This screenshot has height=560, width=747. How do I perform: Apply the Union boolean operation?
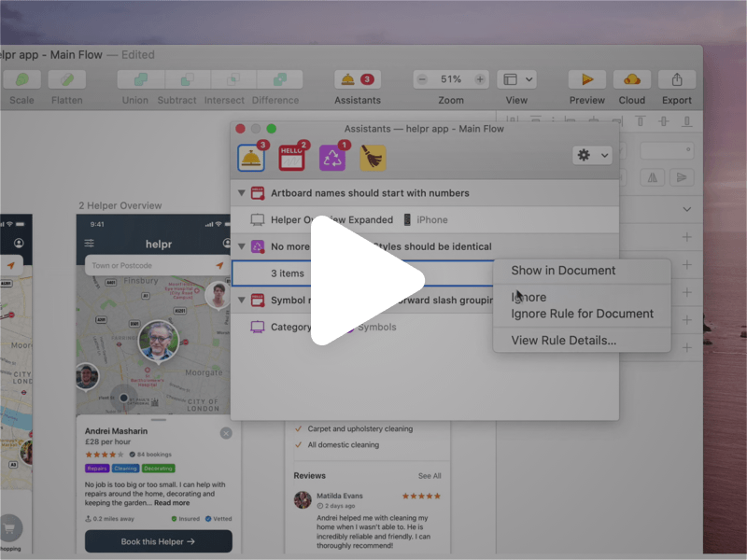[141, 79]
